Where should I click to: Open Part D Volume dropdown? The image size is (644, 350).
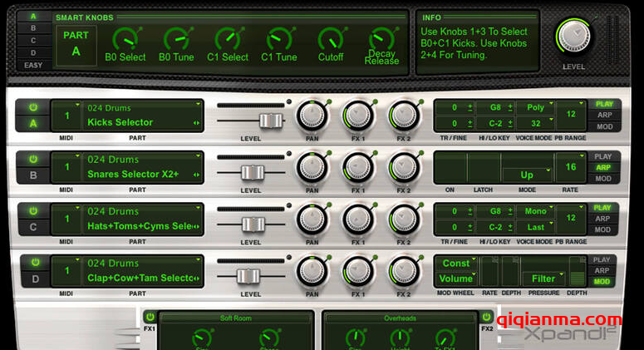456,279
